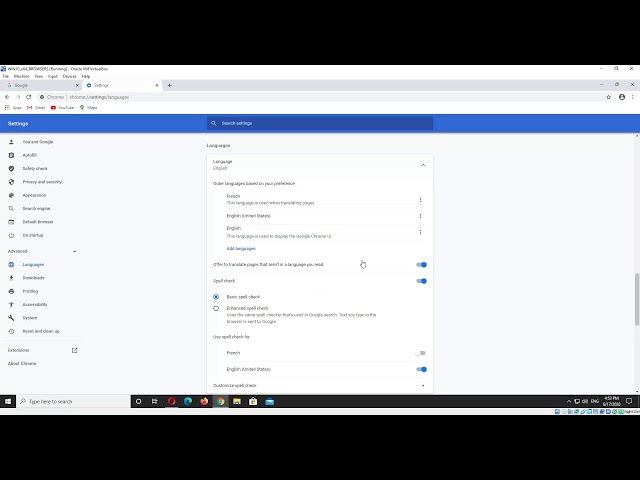Open the notification center icon

[629, 401]
